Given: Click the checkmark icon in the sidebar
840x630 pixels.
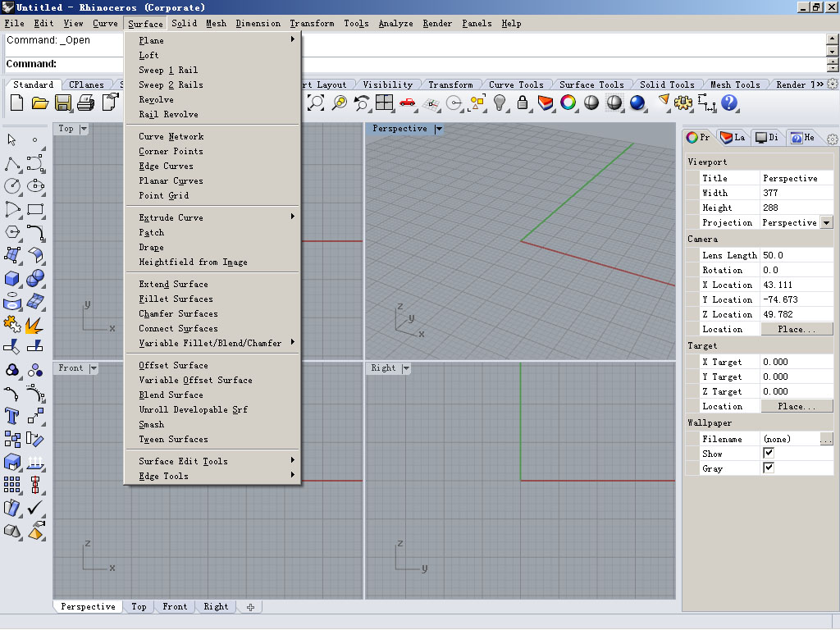Looking at the screenshot, I should [35, 507].
